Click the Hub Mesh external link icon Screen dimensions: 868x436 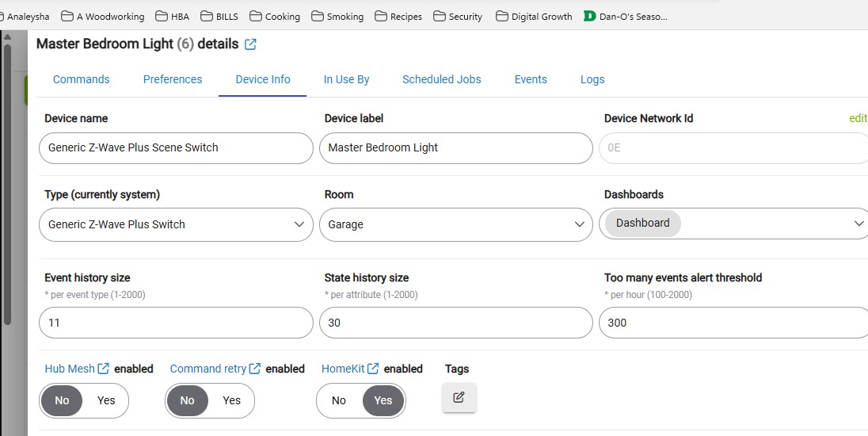(x=103, y=369)
